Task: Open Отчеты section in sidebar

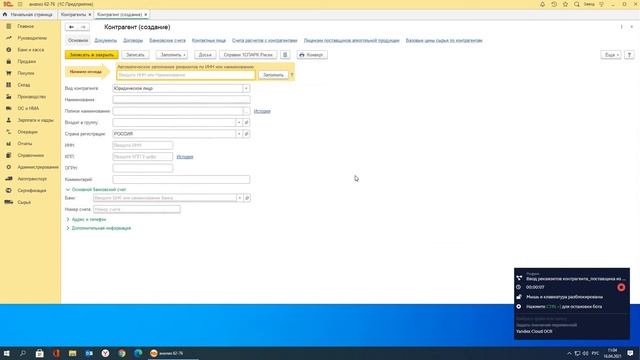Action: pos(24,144)
